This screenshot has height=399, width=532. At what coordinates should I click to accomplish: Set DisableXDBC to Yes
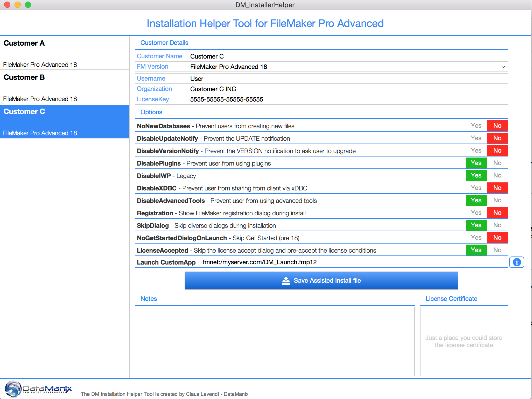tap(476, 188)
